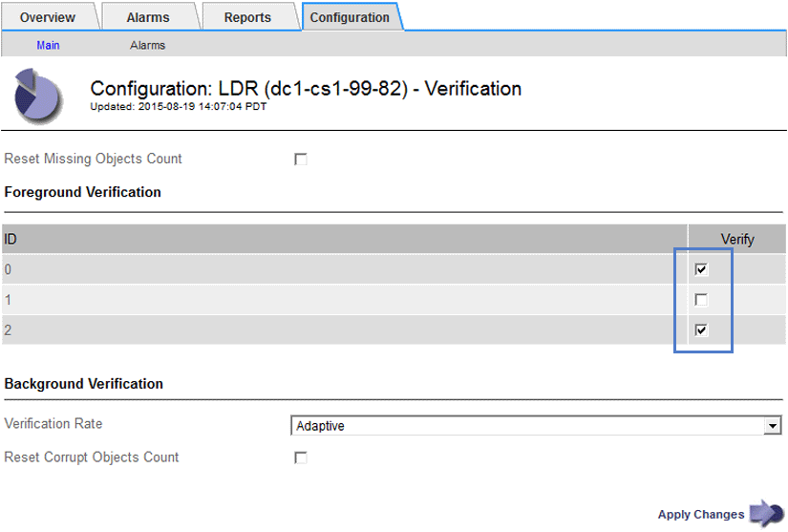
Task: Open the Alarms sub-tab under Configuration
Action: [x=147, y=45]
